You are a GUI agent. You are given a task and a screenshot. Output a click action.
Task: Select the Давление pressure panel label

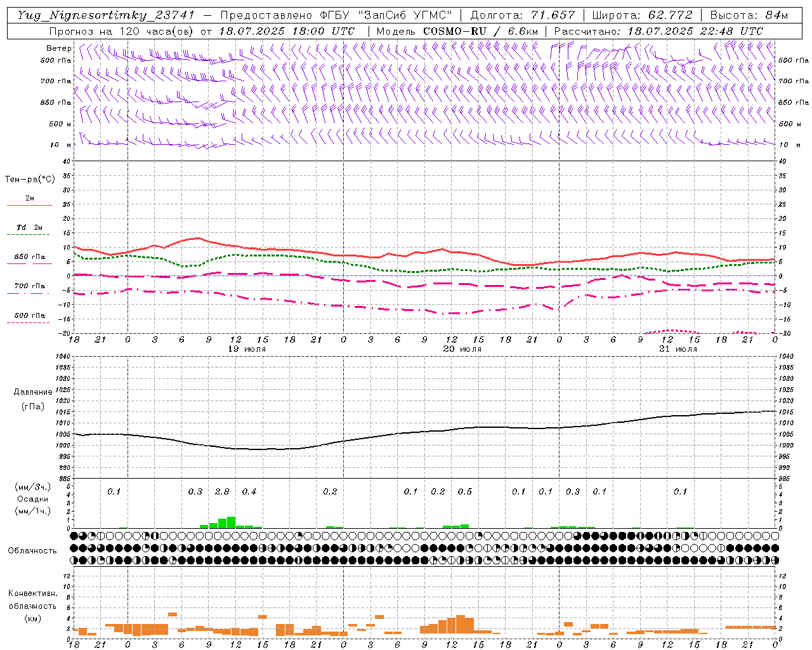point(33,392)
